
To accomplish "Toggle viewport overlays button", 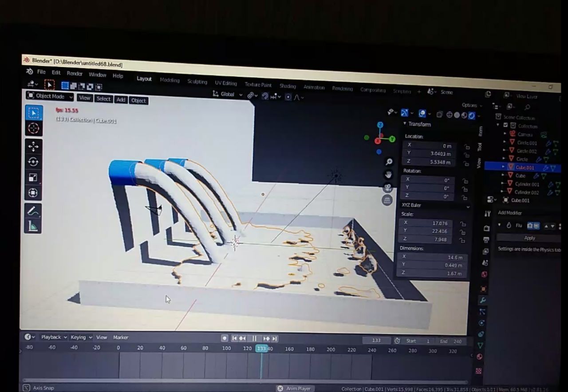I will pos(422,114).
